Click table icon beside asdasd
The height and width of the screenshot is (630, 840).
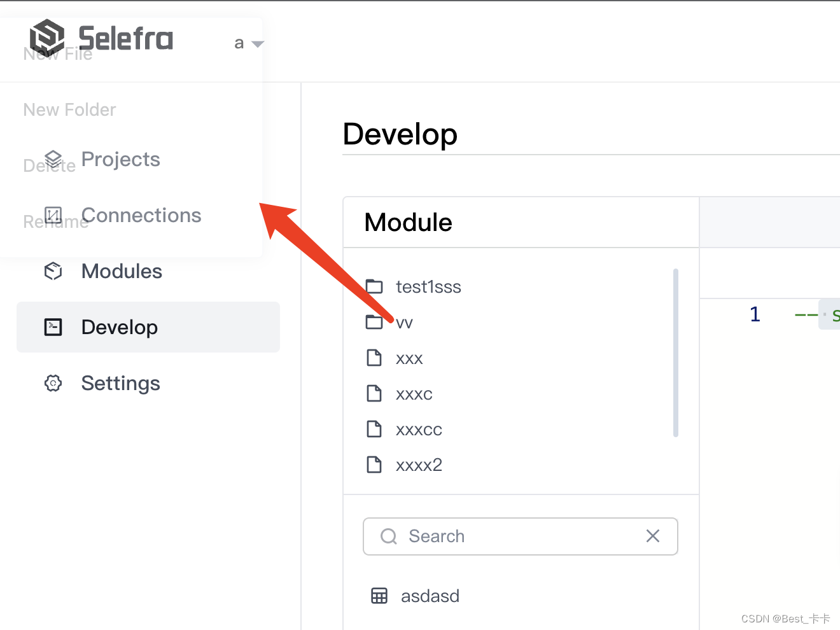(379, 596)
